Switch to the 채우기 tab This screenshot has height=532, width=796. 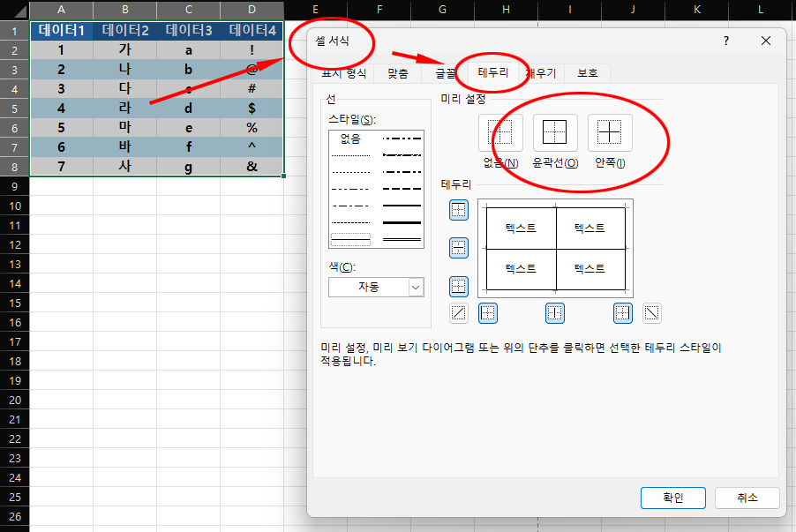coord(541,73)
